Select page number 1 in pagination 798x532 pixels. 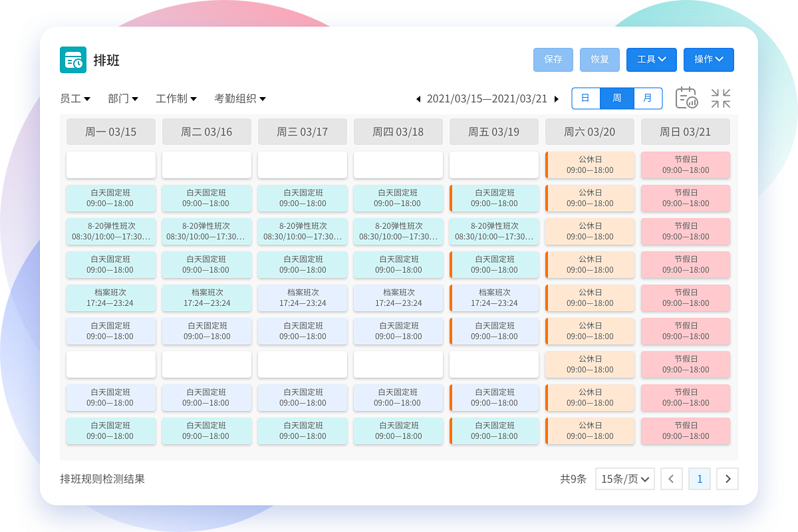(x=700, y=479)
